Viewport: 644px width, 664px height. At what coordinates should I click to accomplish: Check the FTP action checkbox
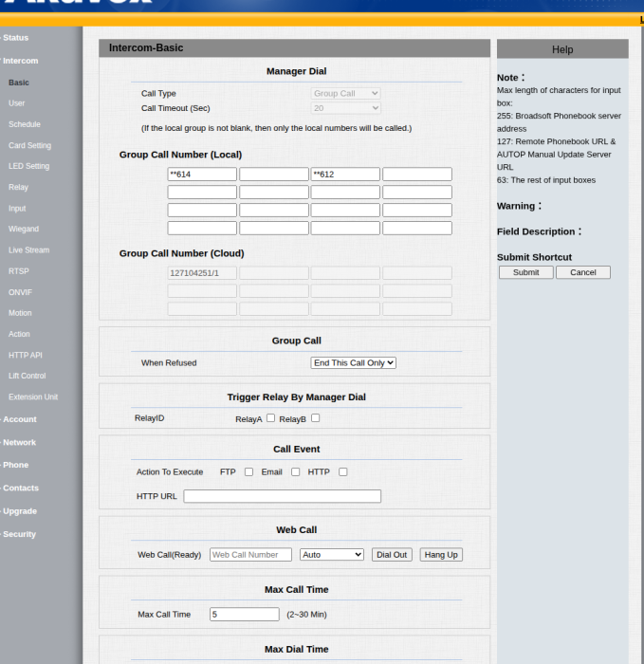[x=248, y=471]
